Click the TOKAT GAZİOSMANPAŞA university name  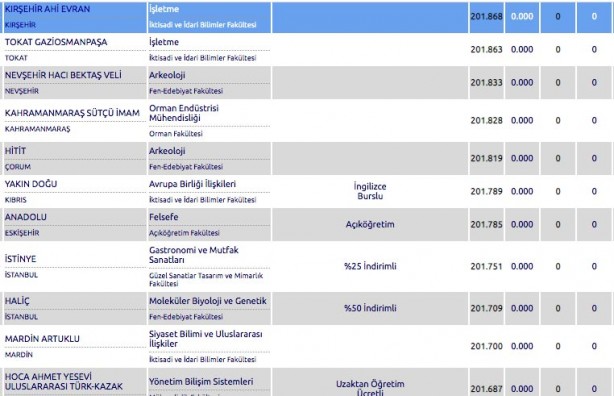click(x=56, y=42)
